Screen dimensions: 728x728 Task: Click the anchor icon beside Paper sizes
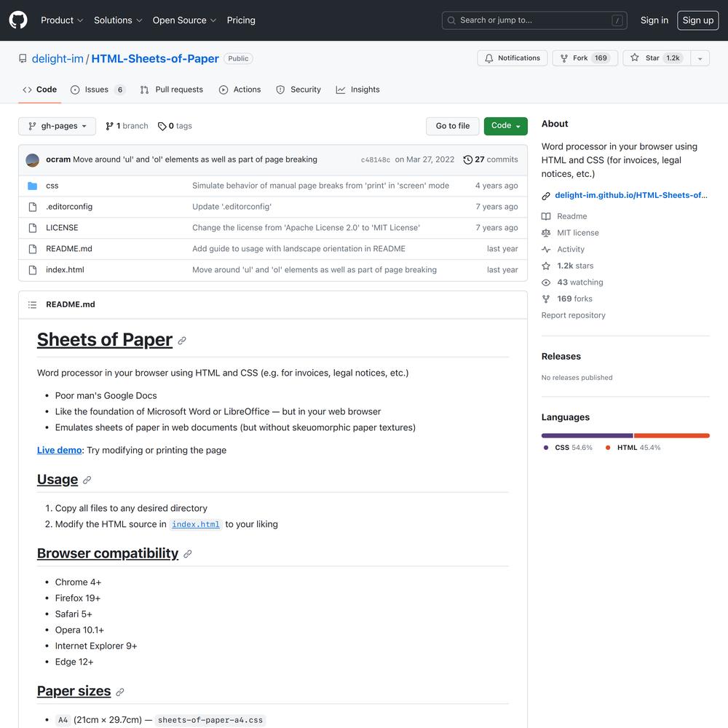coord(120,692)
